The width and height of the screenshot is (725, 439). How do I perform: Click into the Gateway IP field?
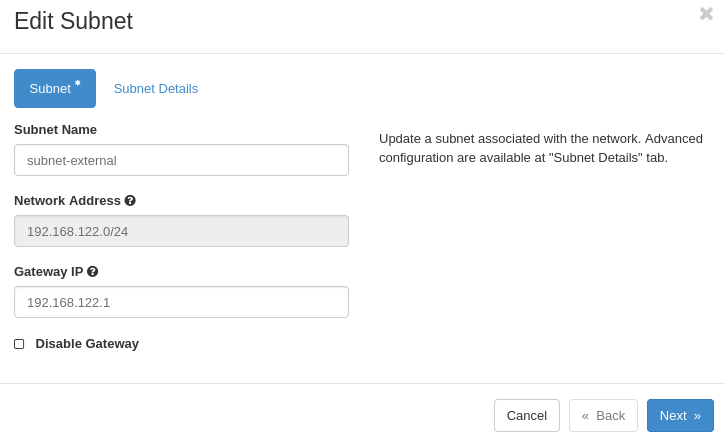pyautogui.click(x=181, y=302)
